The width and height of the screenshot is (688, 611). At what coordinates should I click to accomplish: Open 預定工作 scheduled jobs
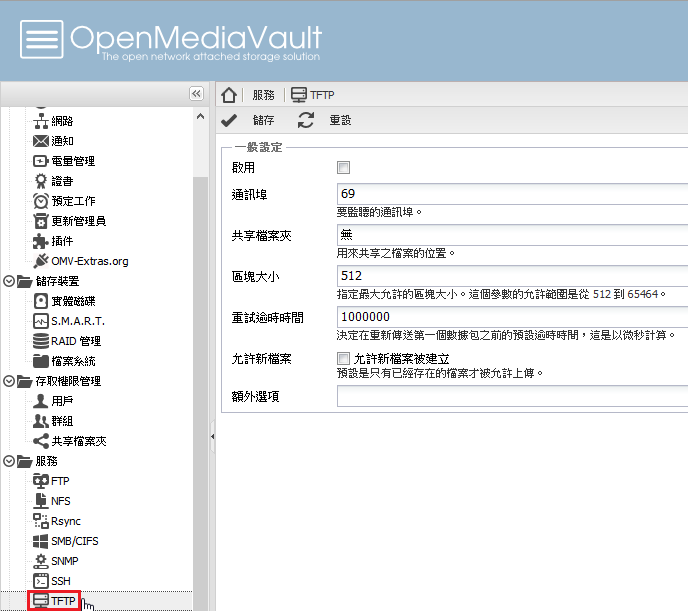click(x=64, y=201)
